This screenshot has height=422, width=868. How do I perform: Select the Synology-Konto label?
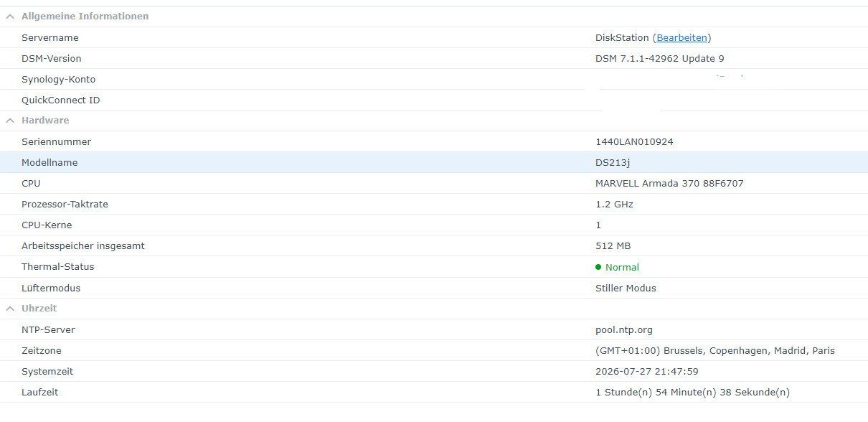pos(58,80)
